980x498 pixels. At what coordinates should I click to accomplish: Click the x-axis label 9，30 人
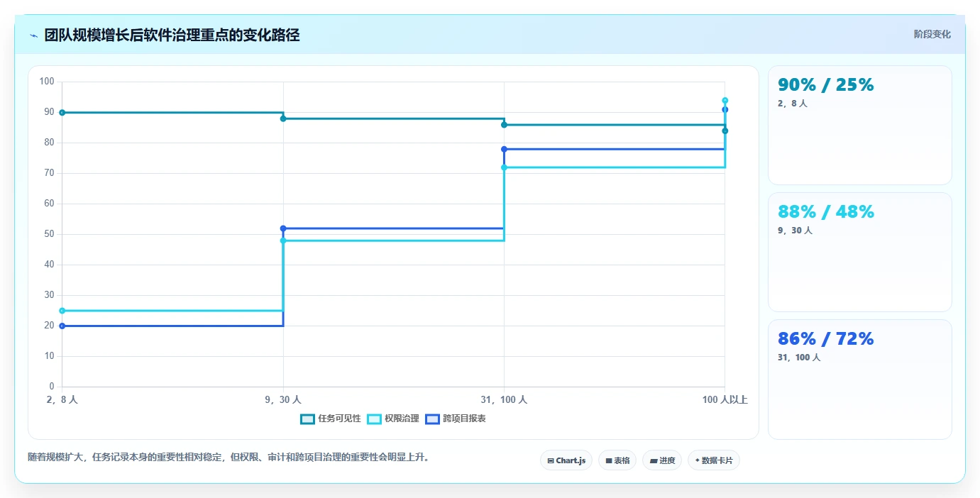(x=283, y=400)
